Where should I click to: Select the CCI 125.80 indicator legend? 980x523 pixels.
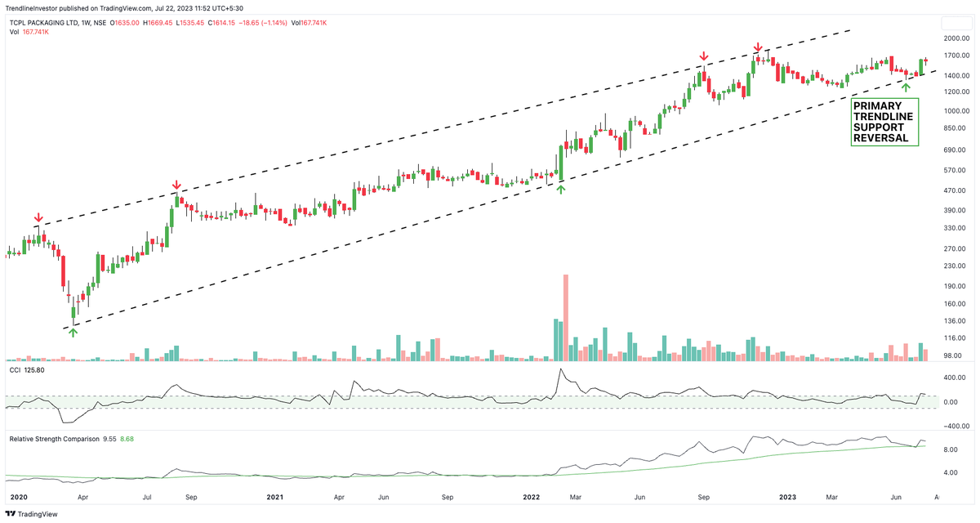[x=27, y=370]
